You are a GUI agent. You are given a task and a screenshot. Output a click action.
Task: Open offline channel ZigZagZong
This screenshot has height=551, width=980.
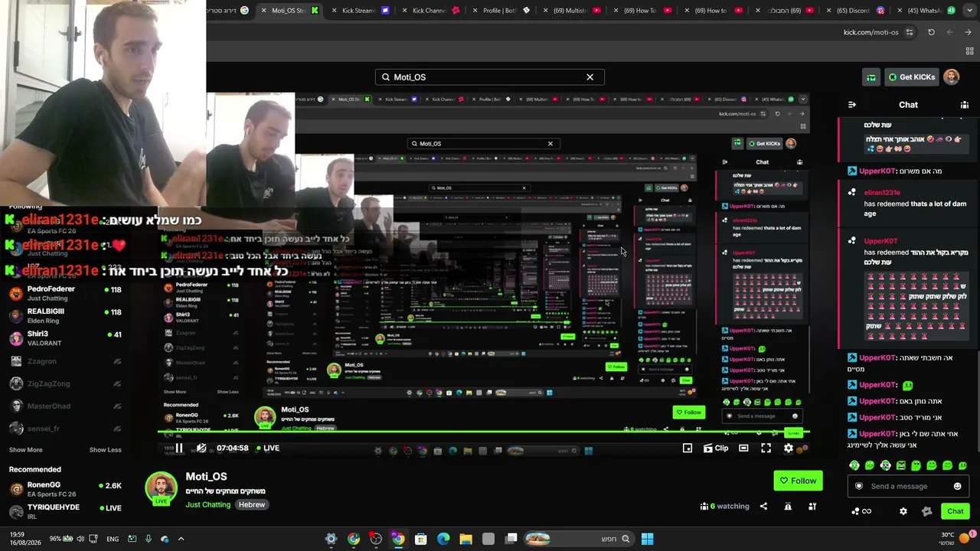click(x=64, y=383)
